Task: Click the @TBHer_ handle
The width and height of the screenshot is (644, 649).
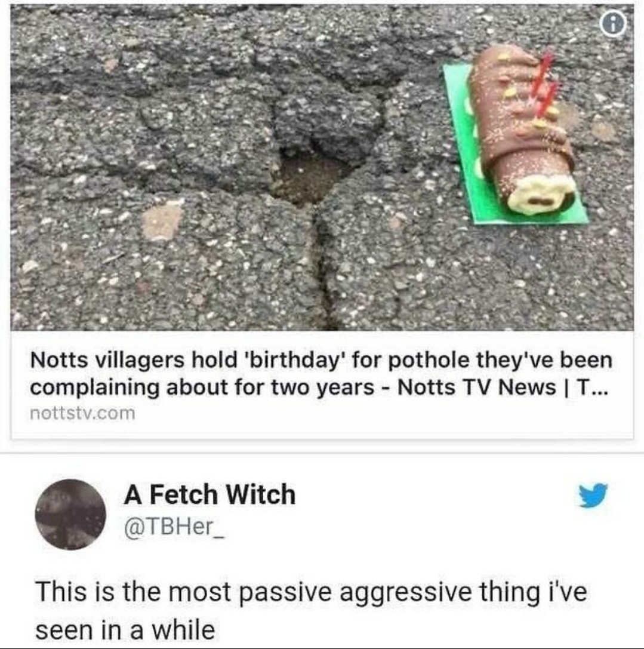Action: (x=174, y=527)
